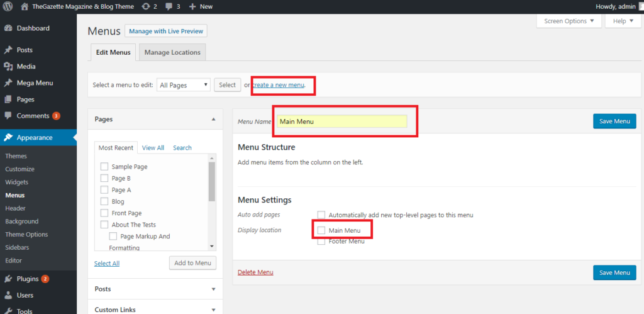Click the Menu Name input field
This screenshot has width=644, height=314.
[x=341, y=121]
